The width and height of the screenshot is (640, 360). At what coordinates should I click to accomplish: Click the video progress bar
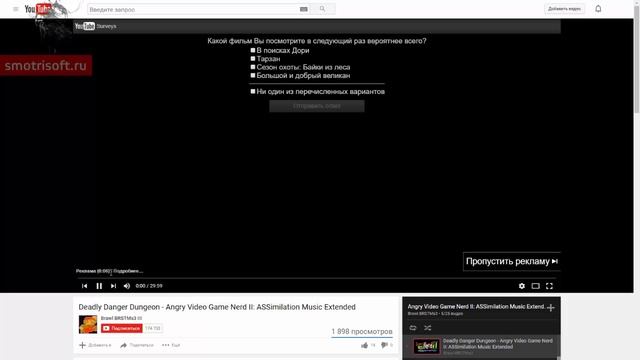[x=317, y=278]
